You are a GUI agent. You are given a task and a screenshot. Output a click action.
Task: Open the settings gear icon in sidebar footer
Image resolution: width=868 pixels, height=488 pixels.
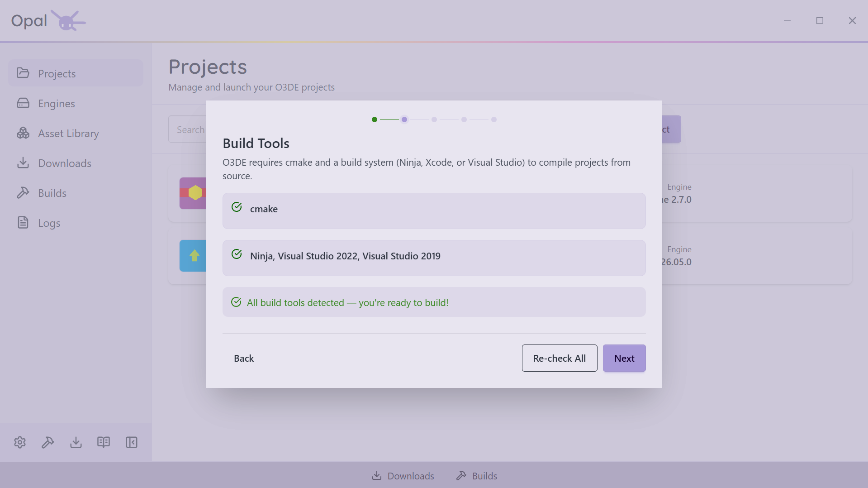tap(20, 442)
